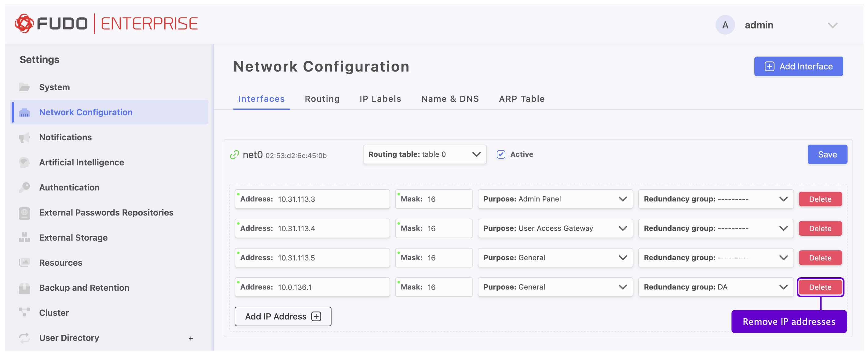Open the Routing table dropdown

[x=424, y=154]
